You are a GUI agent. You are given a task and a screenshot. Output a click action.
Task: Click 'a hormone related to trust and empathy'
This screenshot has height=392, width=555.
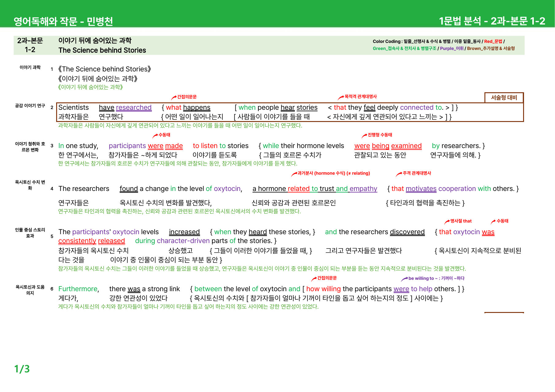coord(315,189)
